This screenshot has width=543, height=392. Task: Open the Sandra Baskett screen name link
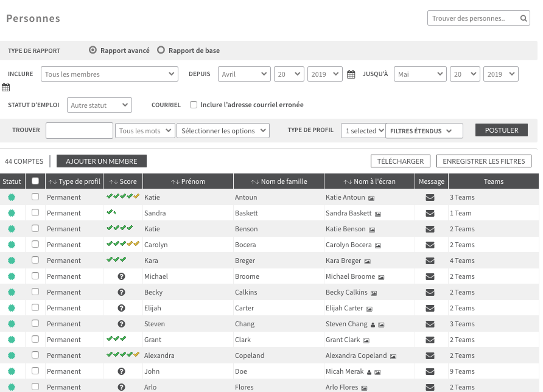pyautogui.click(x=348, y=213)
